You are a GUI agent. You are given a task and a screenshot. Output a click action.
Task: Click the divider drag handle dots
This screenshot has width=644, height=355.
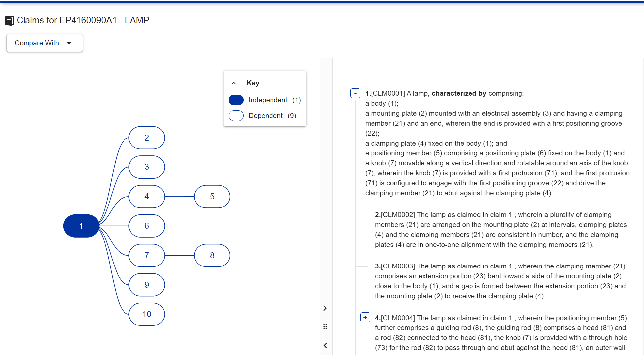pos(325,326)
